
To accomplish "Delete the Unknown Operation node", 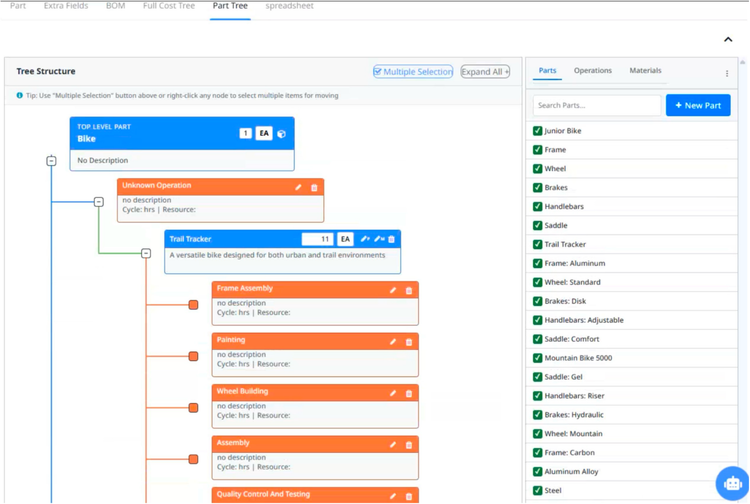I will pyautogui.click(x=314, y=187).
